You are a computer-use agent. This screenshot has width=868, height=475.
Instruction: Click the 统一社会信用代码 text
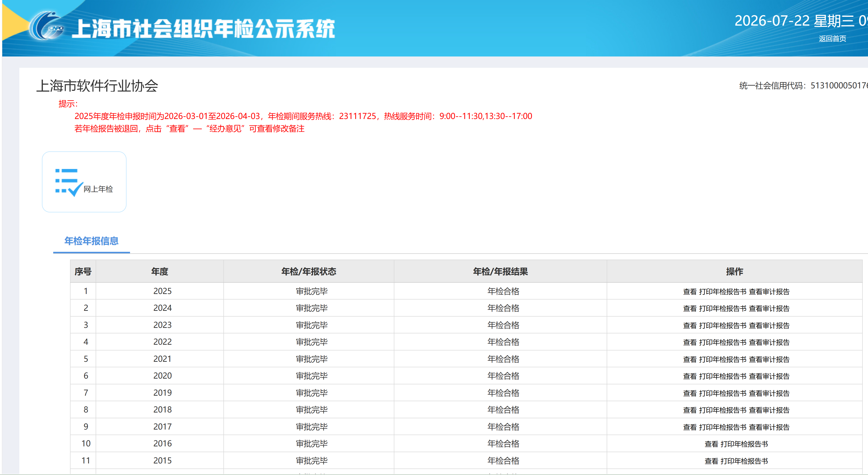[804, 86]
